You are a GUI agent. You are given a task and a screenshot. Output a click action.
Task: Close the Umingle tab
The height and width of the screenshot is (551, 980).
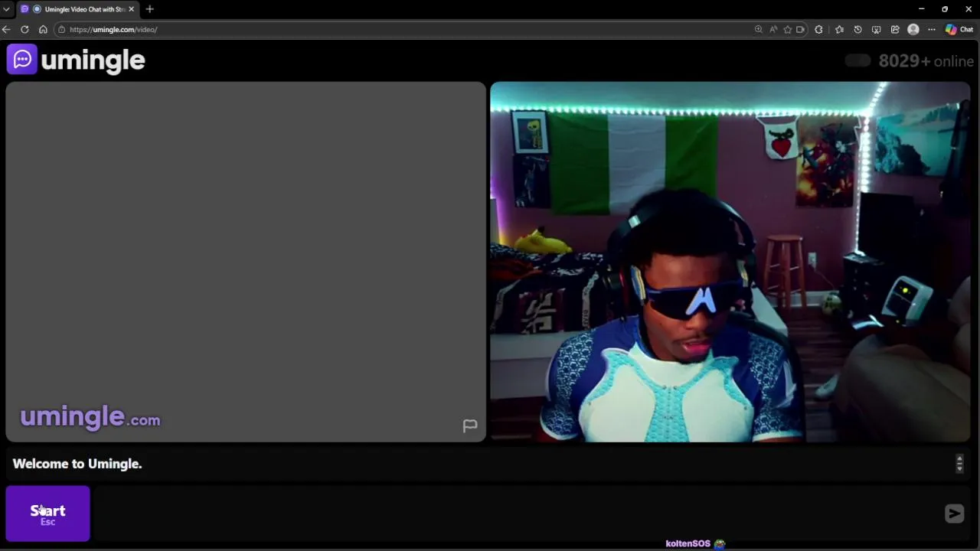click(x=131, y=9)
